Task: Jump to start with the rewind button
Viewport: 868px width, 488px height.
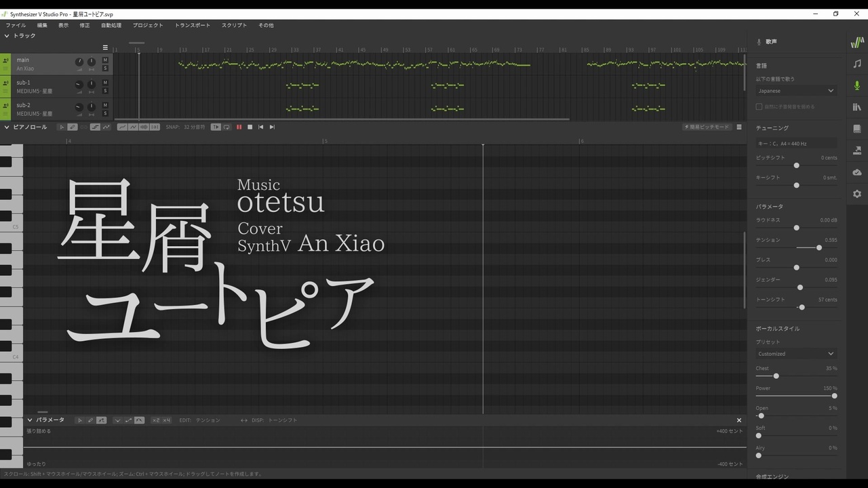Action: click(260, 127)
